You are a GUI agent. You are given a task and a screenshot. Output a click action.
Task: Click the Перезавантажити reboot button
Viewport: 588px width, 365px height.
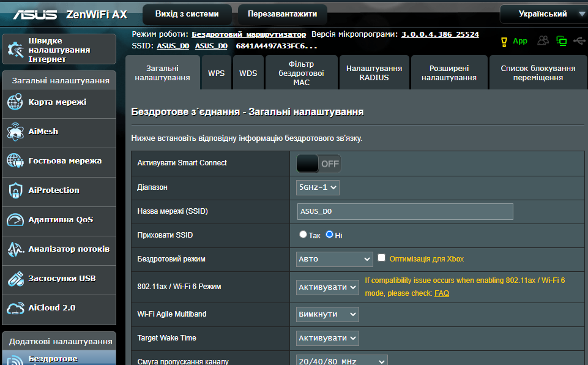coord(283,14)
